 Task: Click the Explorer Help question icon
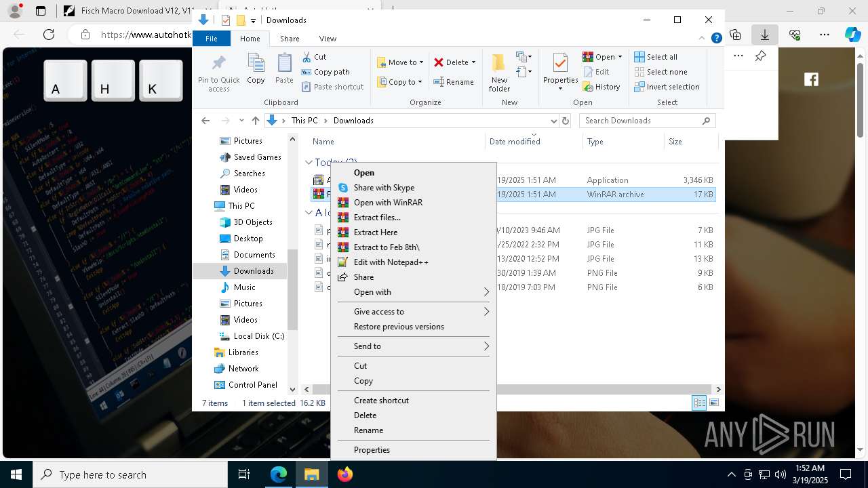716,39
